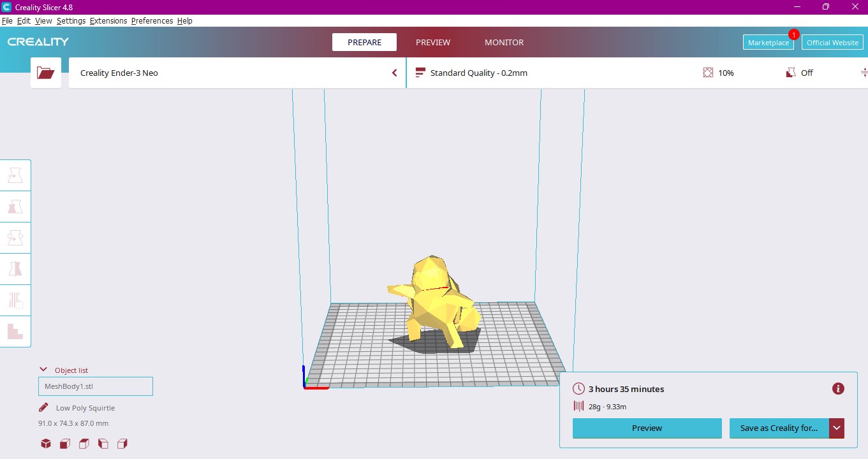Click the support Off icon
This screenshot has width=868, height=459.
click(791, 73)
